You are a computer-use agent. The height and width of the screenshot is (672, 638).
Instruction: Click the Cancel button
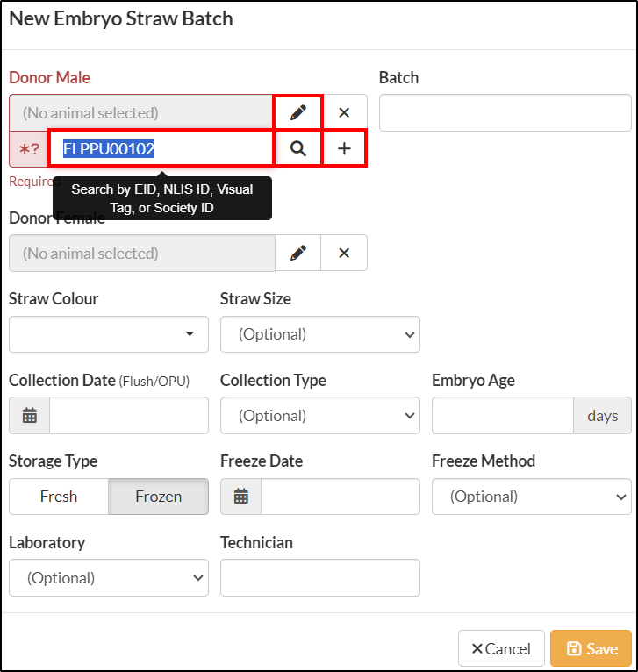point(501,648)
